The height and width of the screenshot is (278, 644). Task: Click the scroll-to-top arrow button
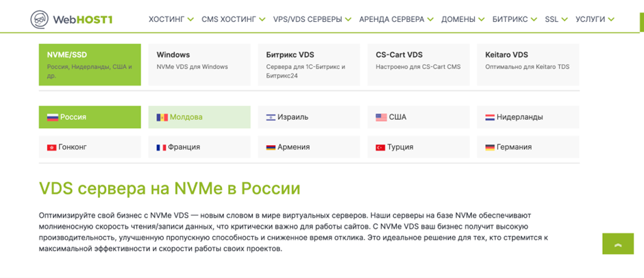coord(618,244)
